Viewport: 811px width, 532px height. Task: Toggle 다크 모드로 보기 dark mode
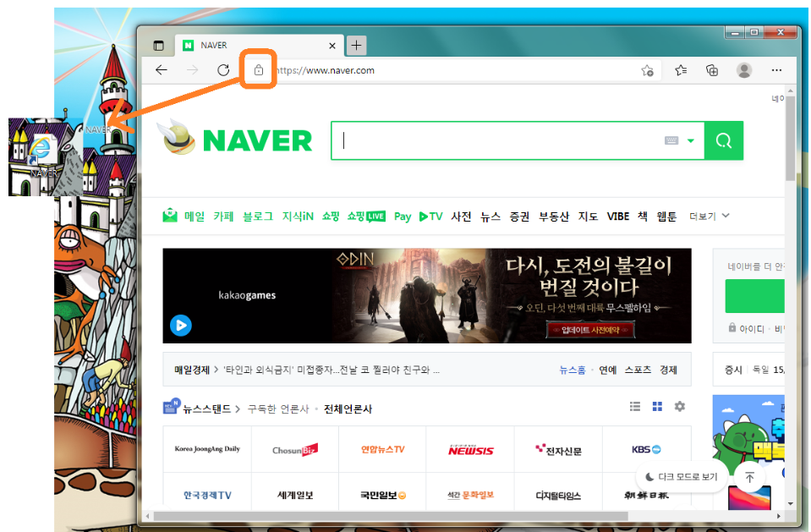[682, 477]
